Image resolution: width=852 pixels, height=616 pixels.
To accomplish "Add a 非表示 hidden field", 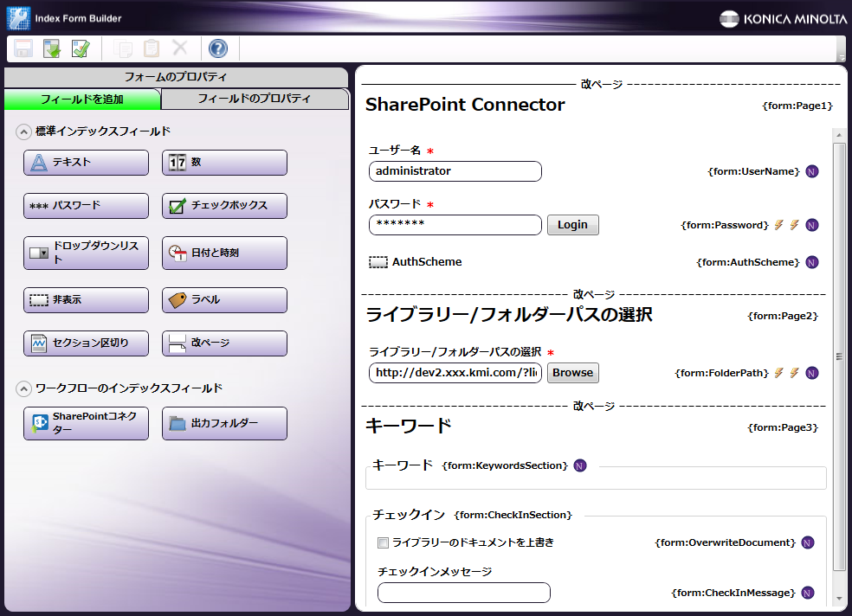I will click(x=86, y=300).
